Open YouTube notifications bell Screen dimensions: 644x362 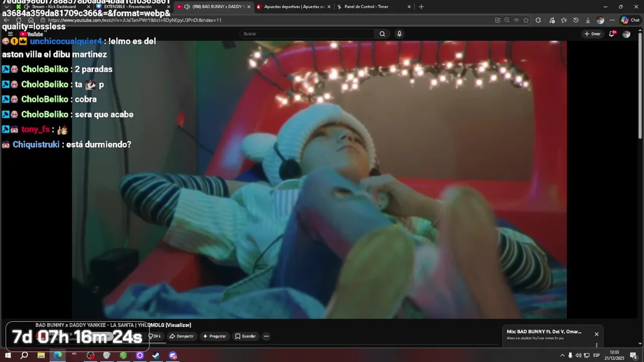612,34
